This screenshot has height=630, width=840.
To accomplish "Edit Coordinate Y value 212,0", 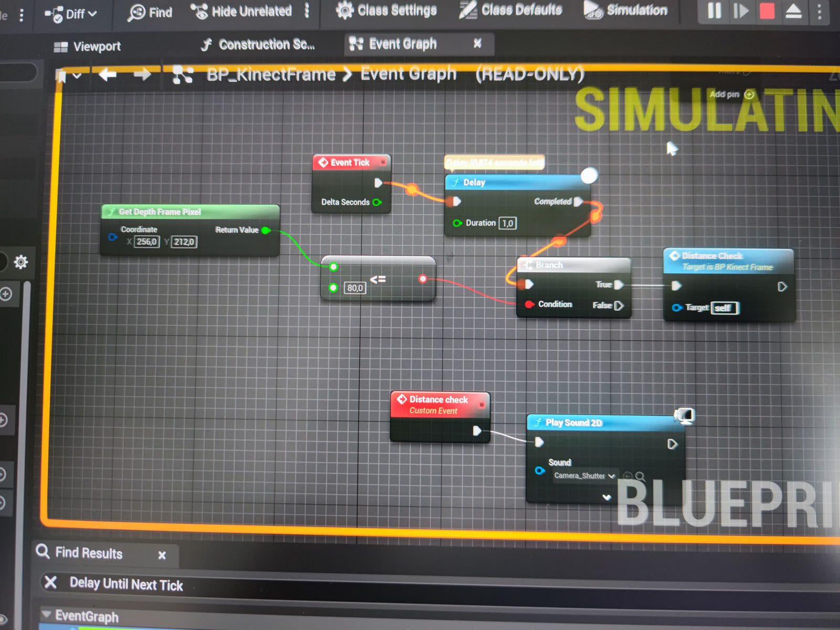I will (184, 242).
